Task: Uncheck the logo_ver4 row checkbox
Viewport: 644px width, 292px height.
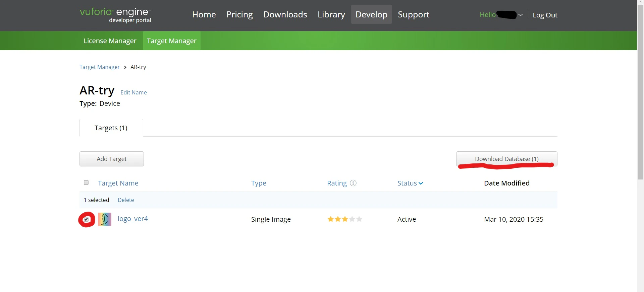Action: (86, 219)
